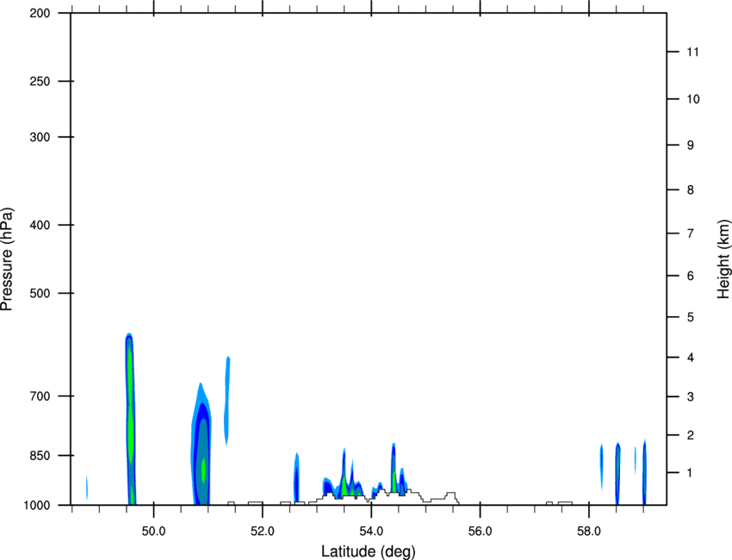Click the 400 pressure axis label
Image resolution: width=732 pixels, height=560 pixels.
pos(40,225)
